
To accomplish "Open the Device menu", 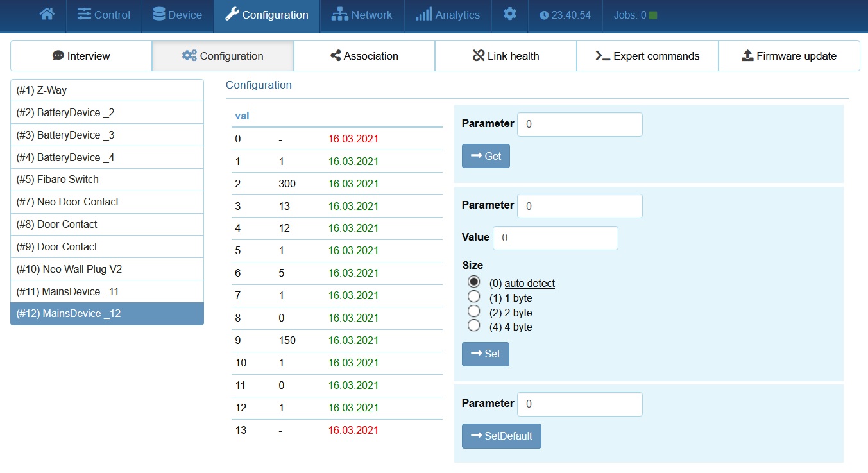I will tap(178, 15).
